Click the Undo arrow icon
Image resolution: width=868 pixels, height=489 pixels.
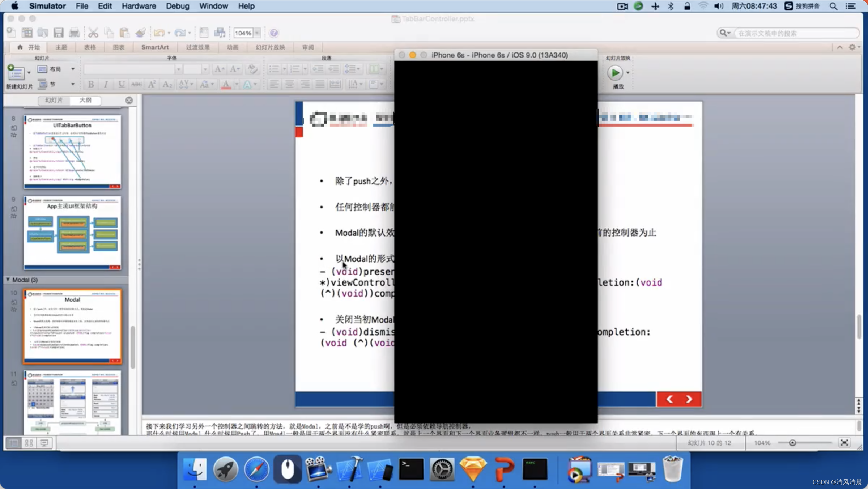159,33
